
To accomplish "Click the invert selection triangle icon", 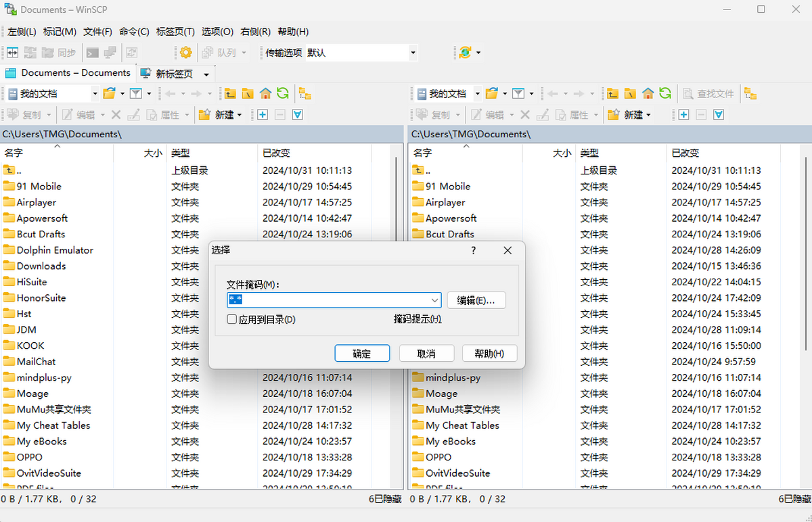I will (x=298, y=115).
